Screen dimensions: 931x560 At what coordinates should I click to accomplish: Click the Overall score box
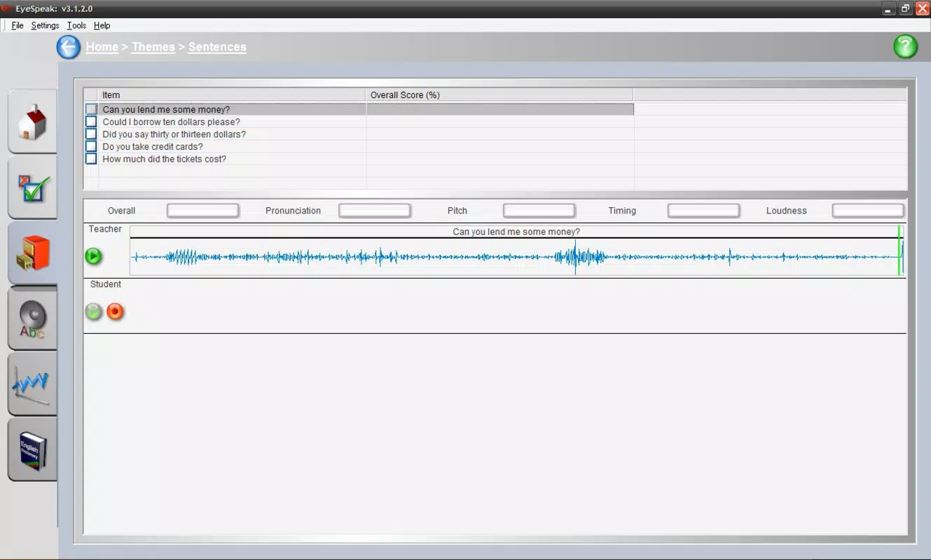tap(203, 211)
